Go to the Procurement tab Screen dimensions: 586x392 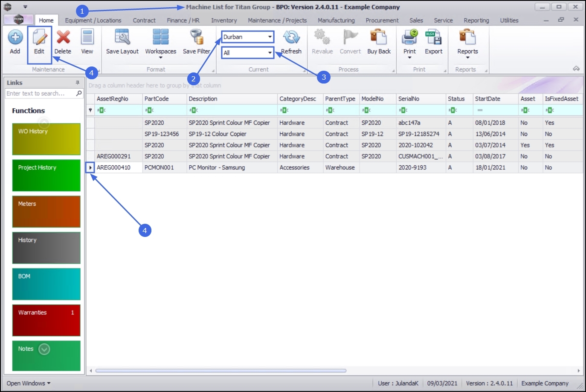[382, 20]
